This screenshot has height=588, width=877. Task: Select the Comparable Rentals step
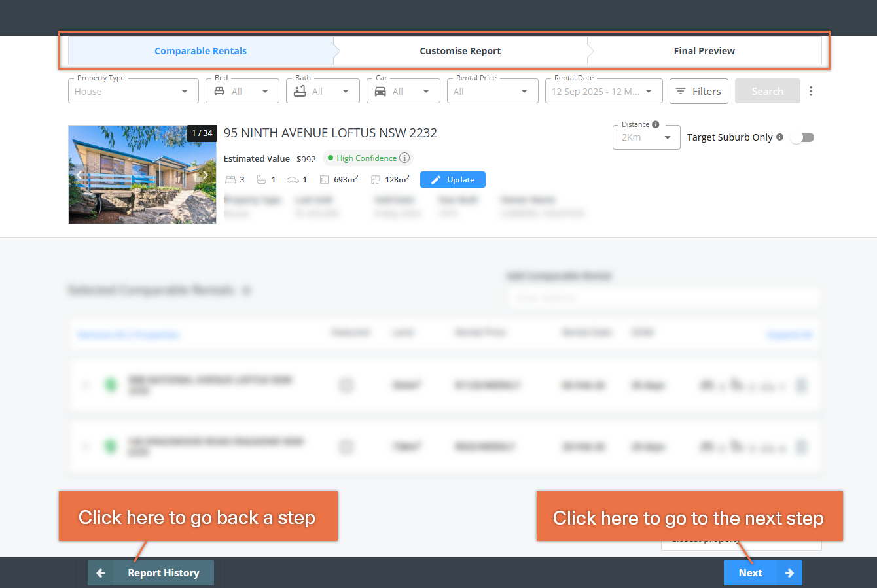(x=201, y=51)
